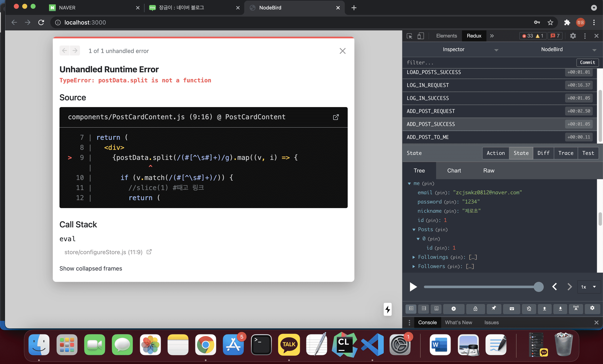The width and height of the screenshot is (603, 364).
Task: Click the Commit button
Action: tap(587, 62)
